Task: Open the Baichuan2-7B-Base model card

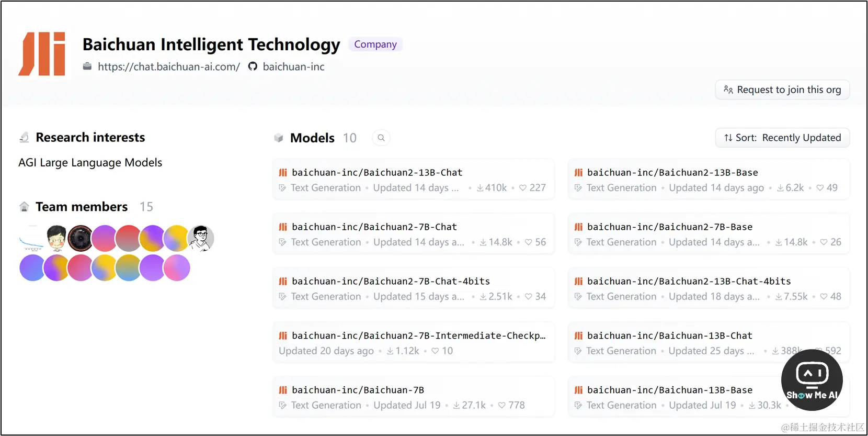Action: [x=709, y=234]
